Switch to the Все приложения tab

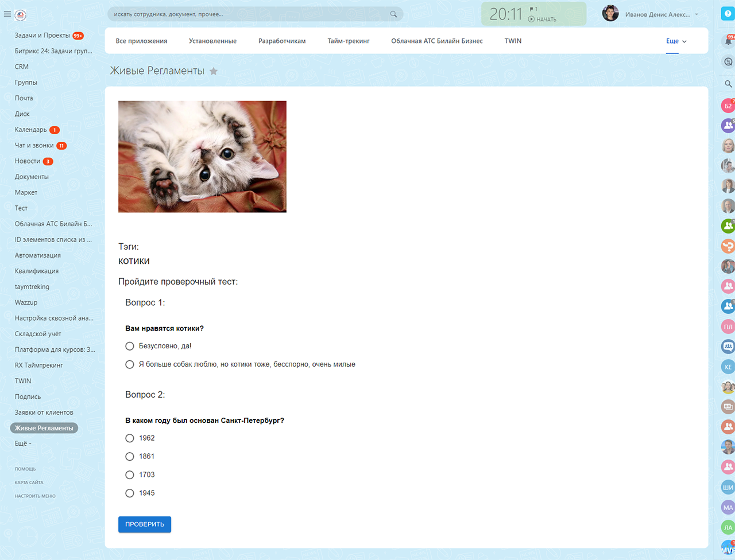(x=141, y=41)
